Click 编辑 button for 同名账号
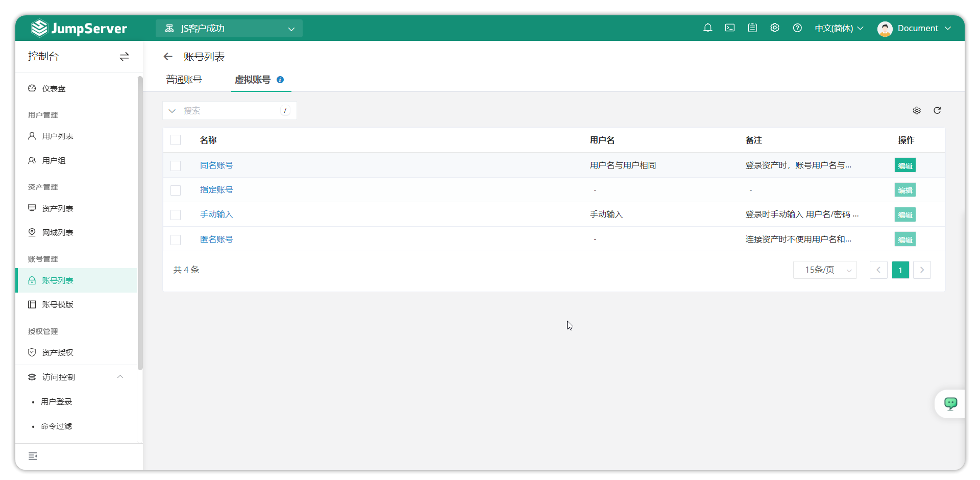The height and width of the screenshot is (480, 980). (905, 165)
